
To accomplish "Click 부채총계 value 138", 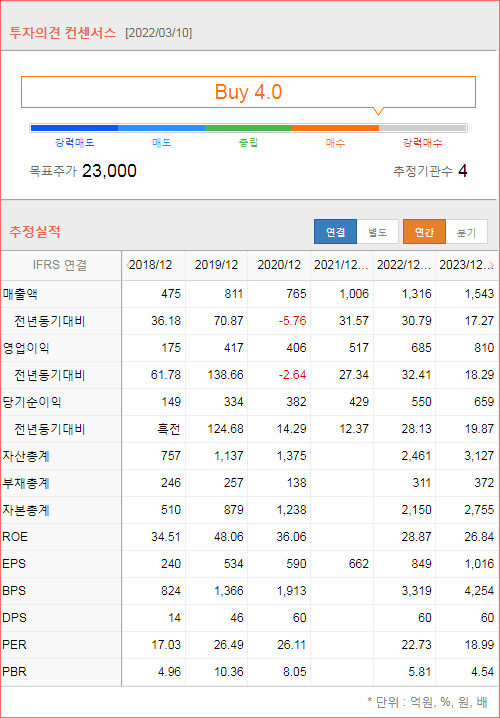I will click(x=296, y=483).
